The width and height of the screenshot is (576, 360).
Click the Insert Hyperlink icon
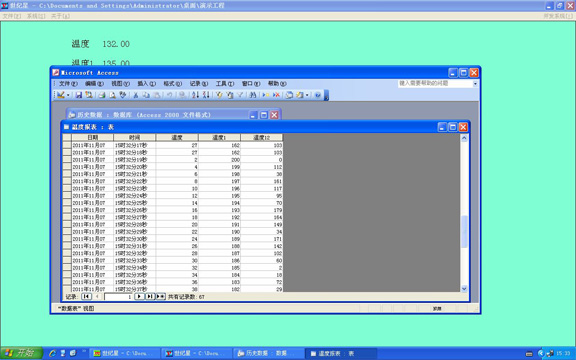point(182,95)
